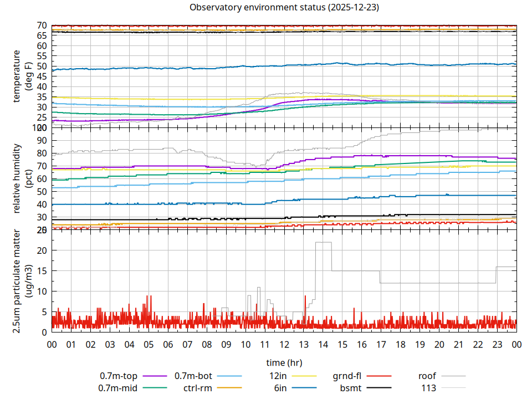This screenshot has height=399, width=532.
Task: Click the relative humidity (pct) axis title
Action: (x=22, y=178)
